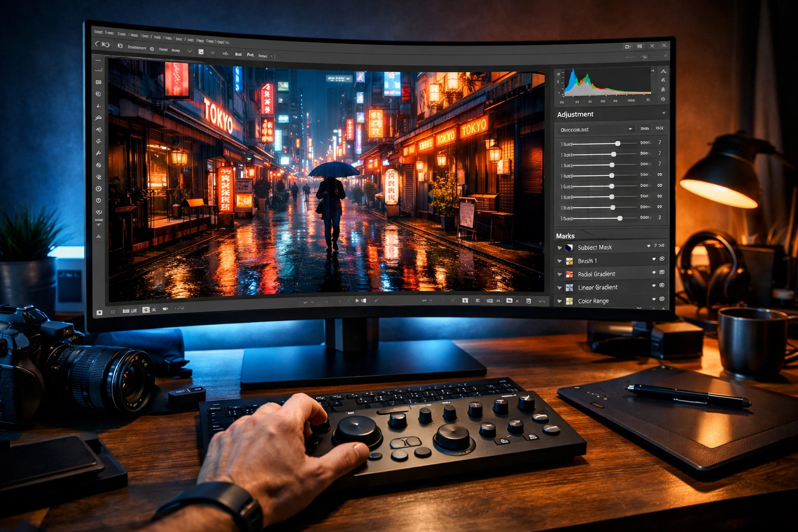This screenshot has height=532, width=798.
Task: Expand the Color Range mask entry
Action: click(560, 301)
